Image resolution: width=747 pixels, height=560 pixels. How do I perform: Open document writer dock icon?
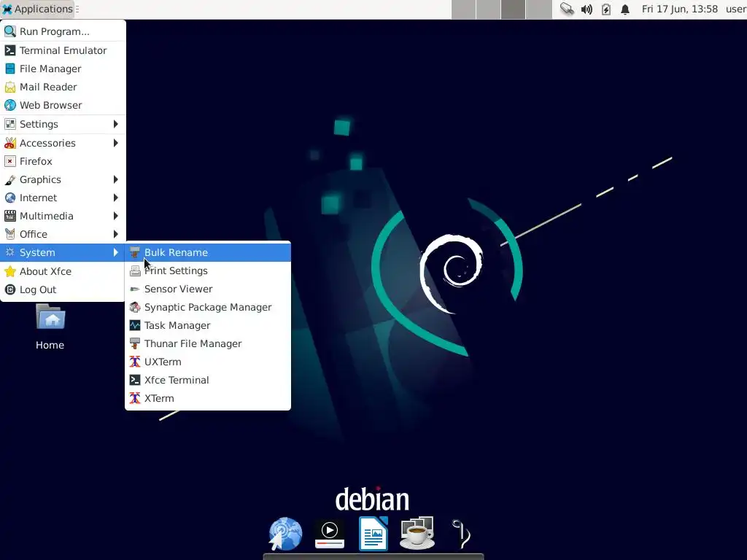click(x=373, y=534)
